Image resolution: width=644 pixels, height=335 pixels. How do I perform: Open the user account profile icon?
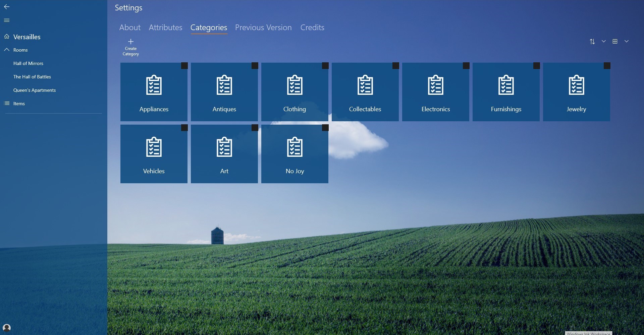tap(7, 328)
